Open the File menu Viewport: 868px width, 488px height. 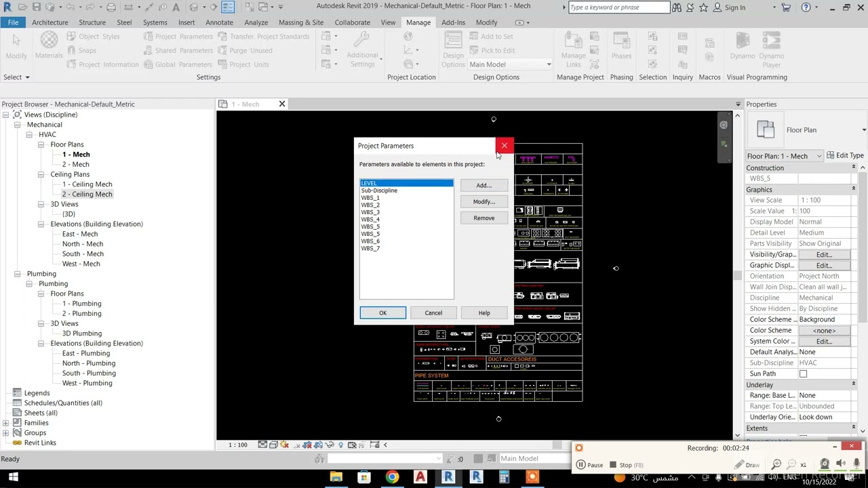click(13, 22)
